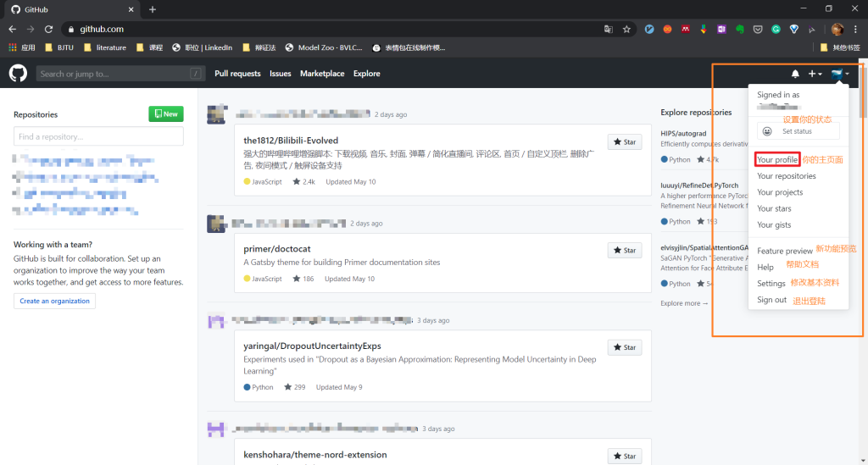Screen dimensions: 868x465
Task: Open Settings from user menu
Action: [771, 283]
